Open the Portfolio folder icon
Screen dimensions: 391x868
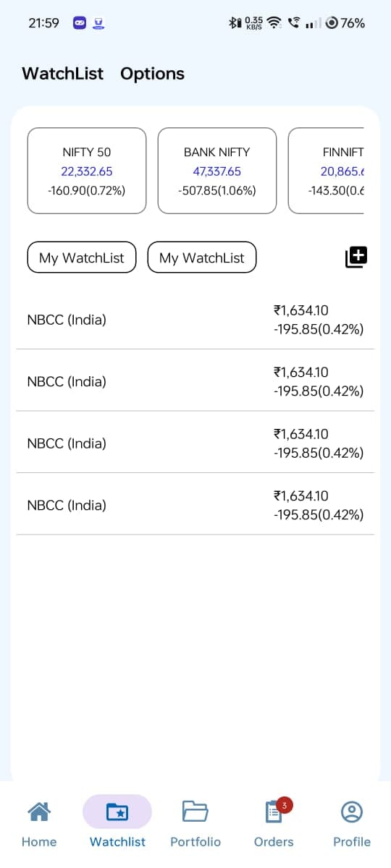[195, 812]
